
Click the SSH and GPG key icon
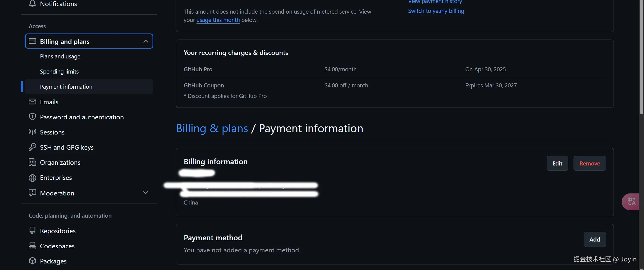(32, 147)
